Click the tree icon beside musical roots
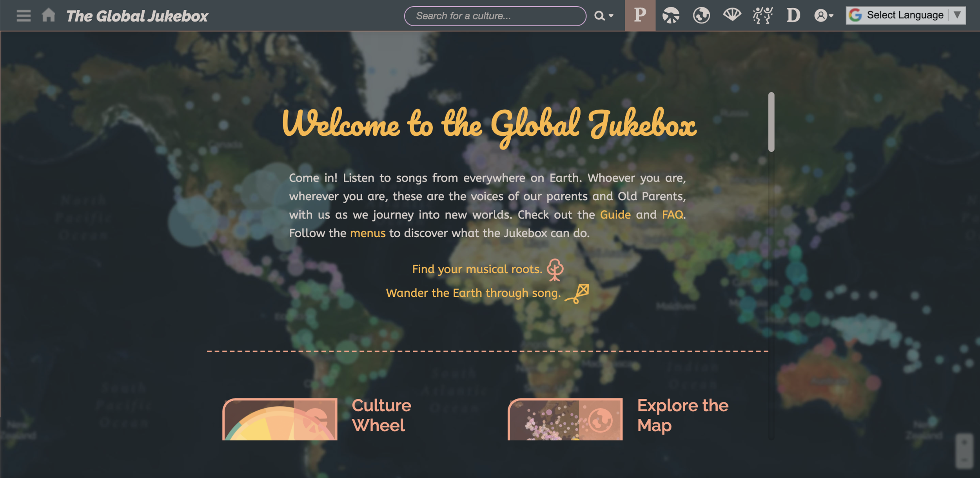 [555, 270]
